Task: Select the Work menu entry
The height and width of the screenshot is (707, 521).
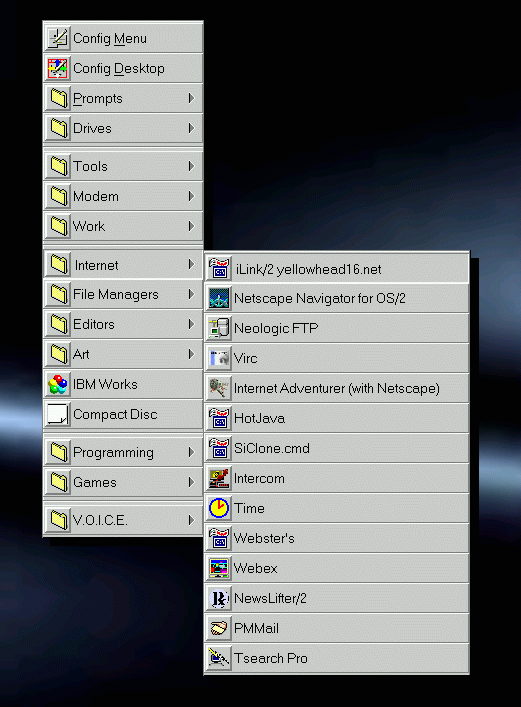Action: pyautogui.click(x=123, y=226)
